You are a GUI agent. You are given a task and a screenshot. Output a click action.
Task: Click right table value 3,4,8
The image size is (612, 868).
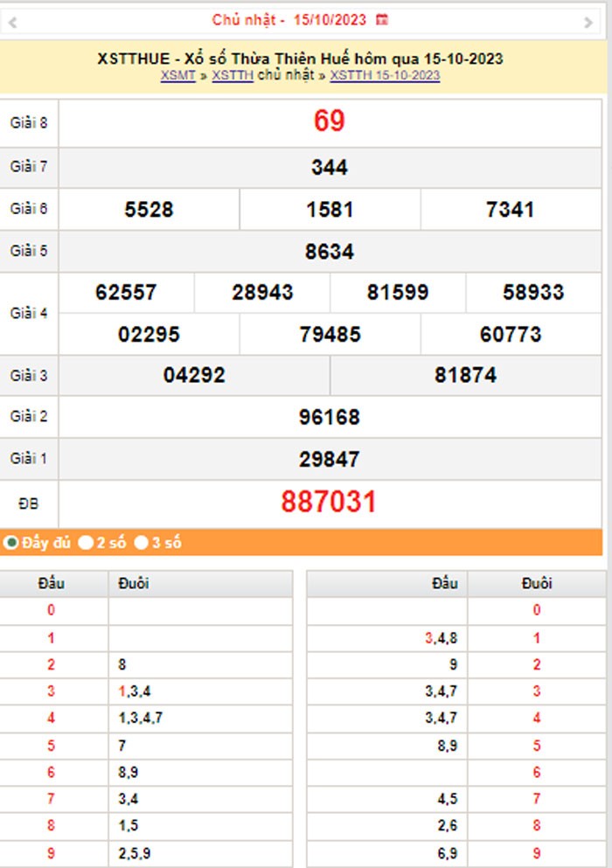(442, 638)
